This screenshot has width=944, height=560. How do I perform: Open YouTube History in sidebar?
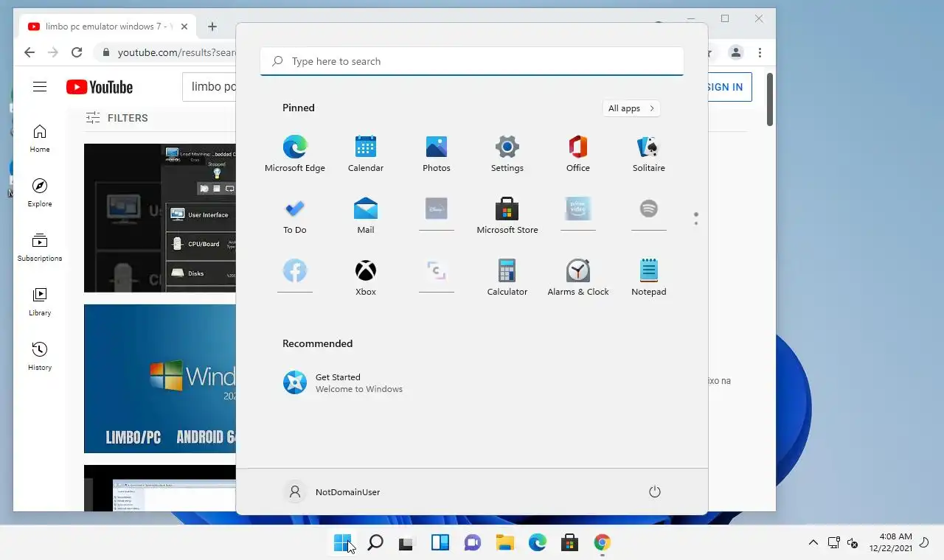point(40,357)
